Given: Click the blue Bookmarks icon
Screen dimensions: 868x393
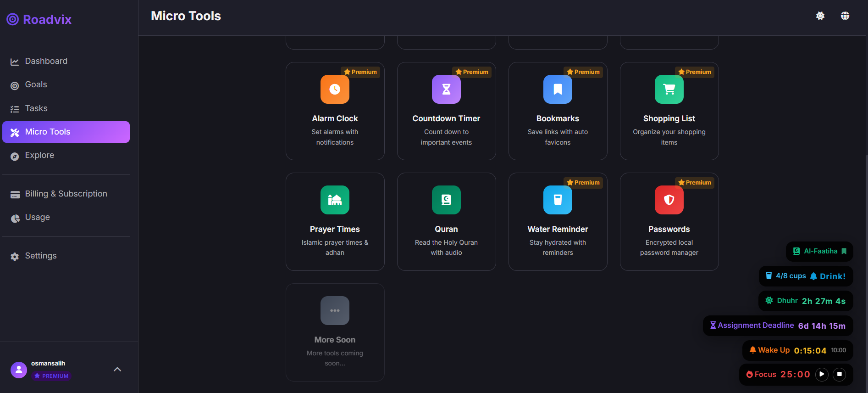Looking at the screenshot, I should coord(558,89).
